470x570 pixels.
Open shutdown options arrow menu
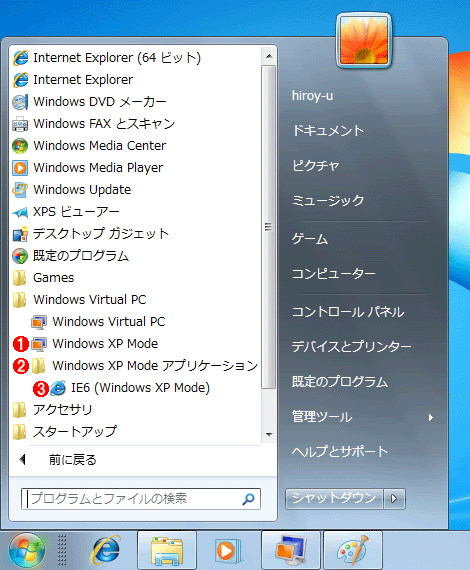[x=394, y=498]
